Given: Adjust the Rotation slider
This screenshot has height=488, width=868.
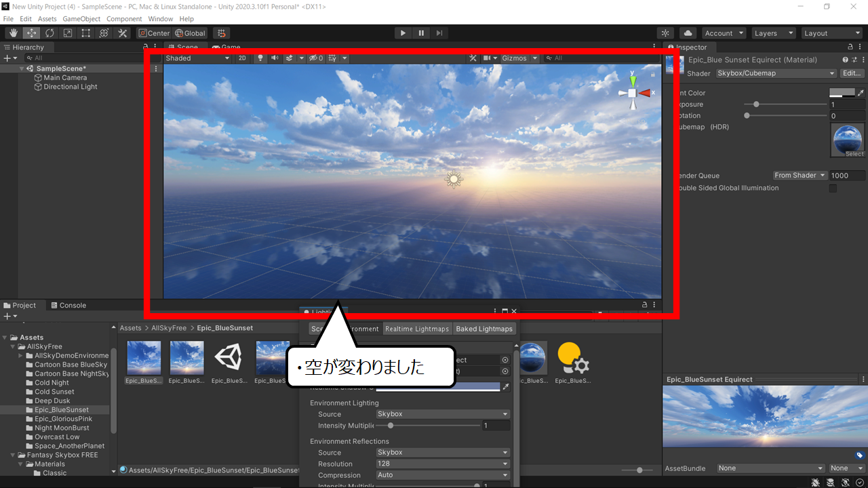Looking at the screenshot, I should pyautogui.click(x=785, y=116).
